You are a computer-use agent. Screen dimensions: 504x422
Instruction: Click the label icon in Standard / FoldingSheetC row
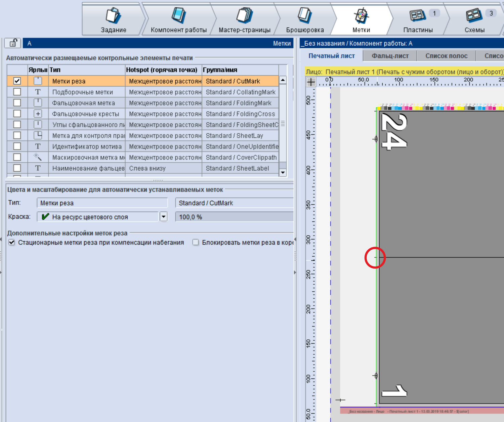38,125
